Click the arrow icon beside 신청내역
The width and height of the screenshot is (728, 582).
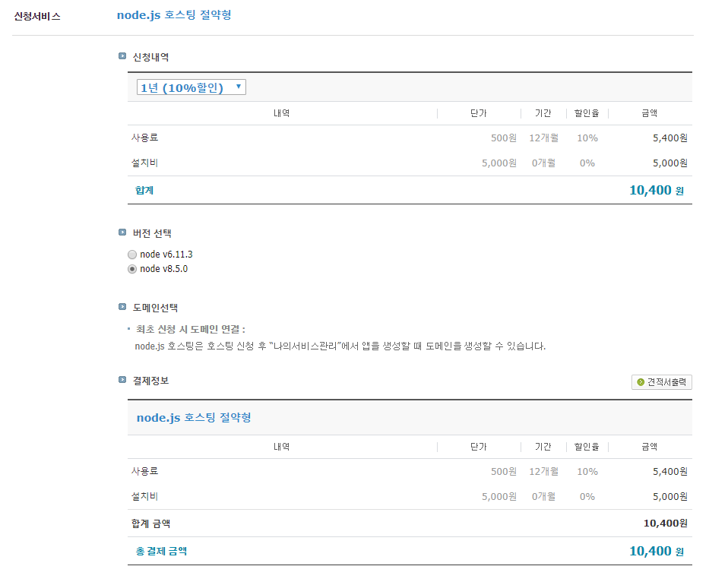[x=122, y=56]
